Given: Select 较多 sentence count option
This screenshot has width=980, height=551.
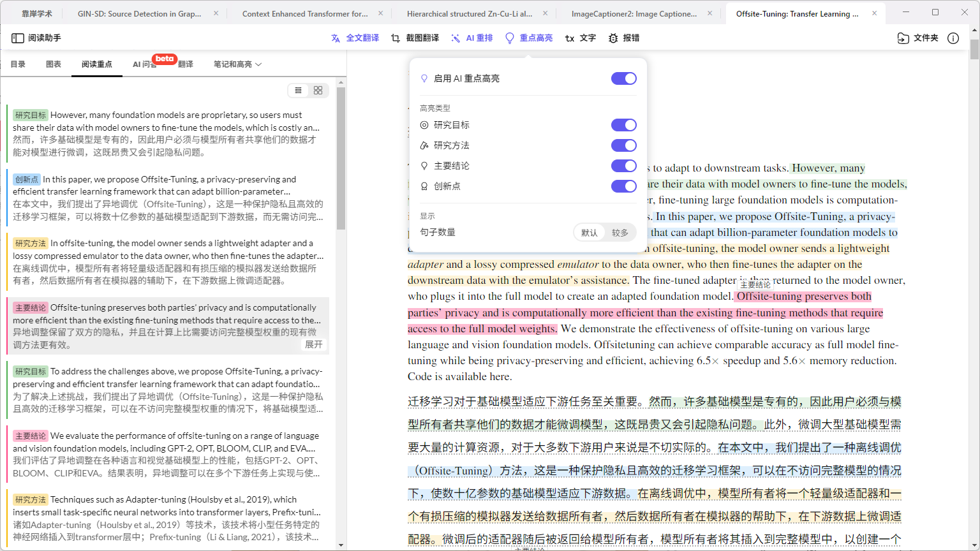Looking at the screenshot, I should click(x=620, y=233).
